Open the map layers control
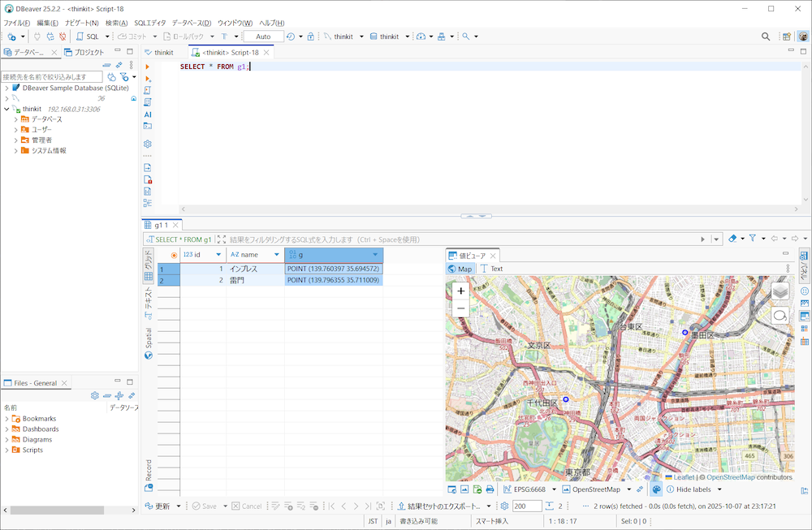This screenshot has width=812, height=530. 780,291
